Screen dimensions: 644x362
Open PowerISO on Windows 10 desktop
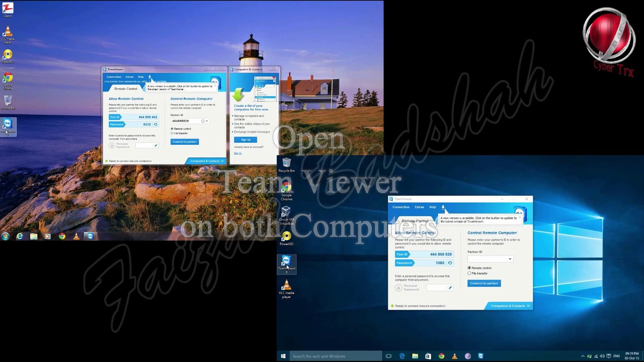[286, 239]
